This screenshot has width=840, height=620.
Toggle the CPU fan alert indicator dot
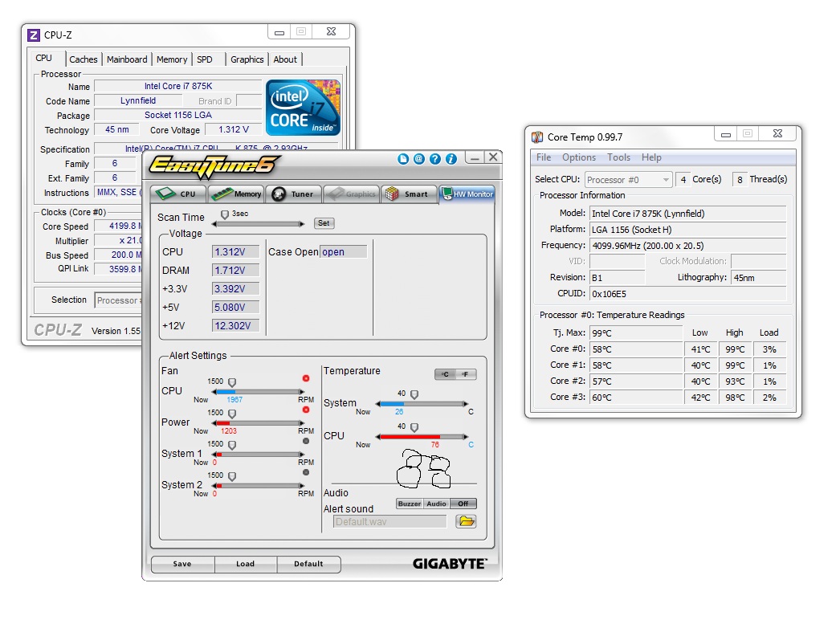[x=306, y=378]
